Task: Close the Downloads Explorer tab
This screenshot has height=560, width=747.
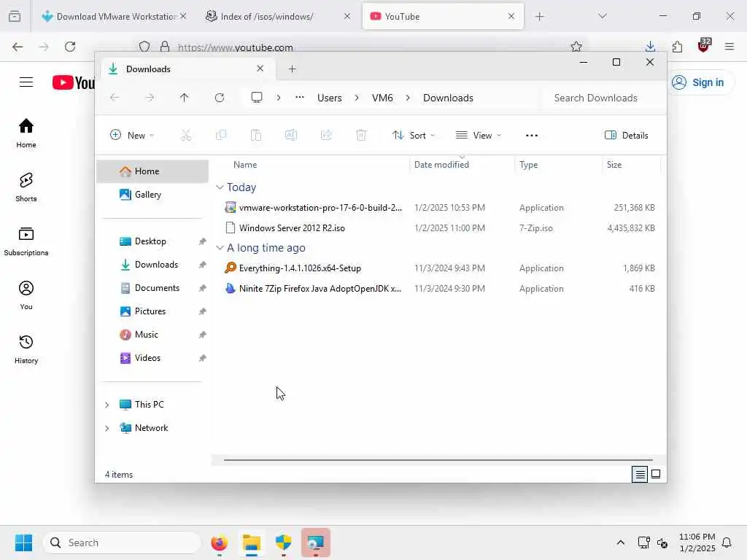Action: point(260,69)
